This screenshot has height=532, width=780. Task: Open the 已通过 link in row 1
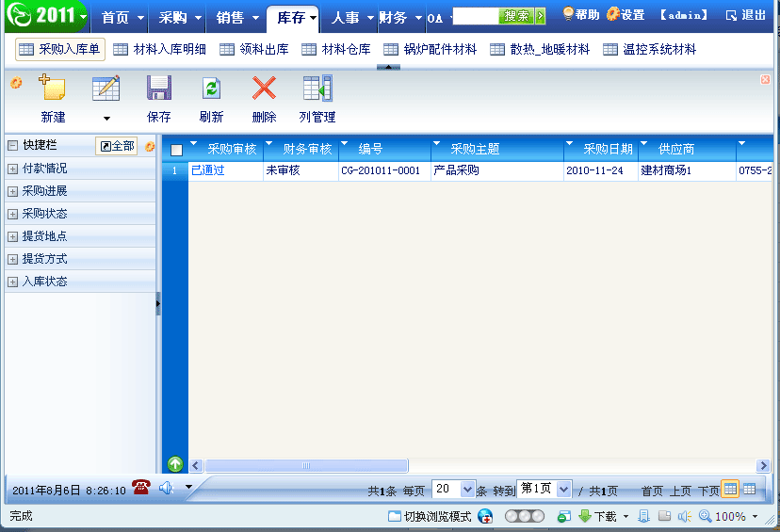click(208, 170)
